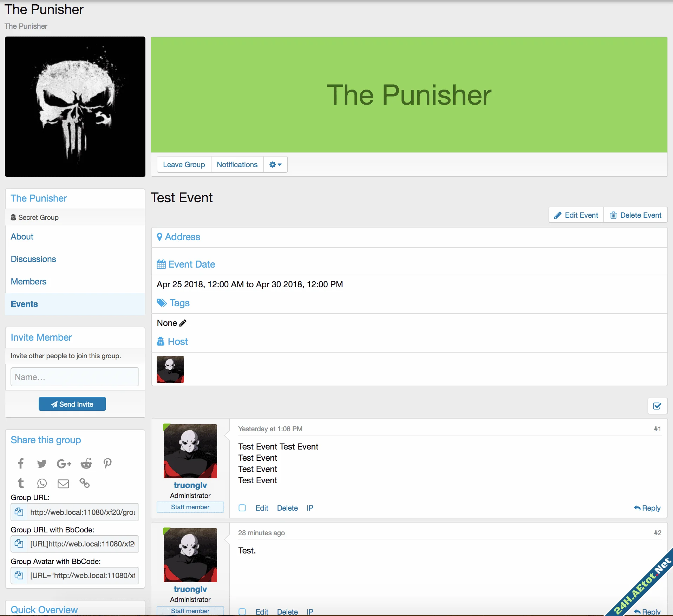
Task: Click truonglv avatar in post #1
Action: (190, 451)
